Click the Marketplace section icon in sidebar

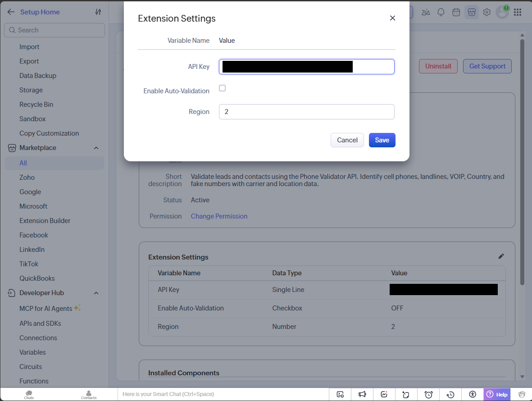click(x=12, y=148)
